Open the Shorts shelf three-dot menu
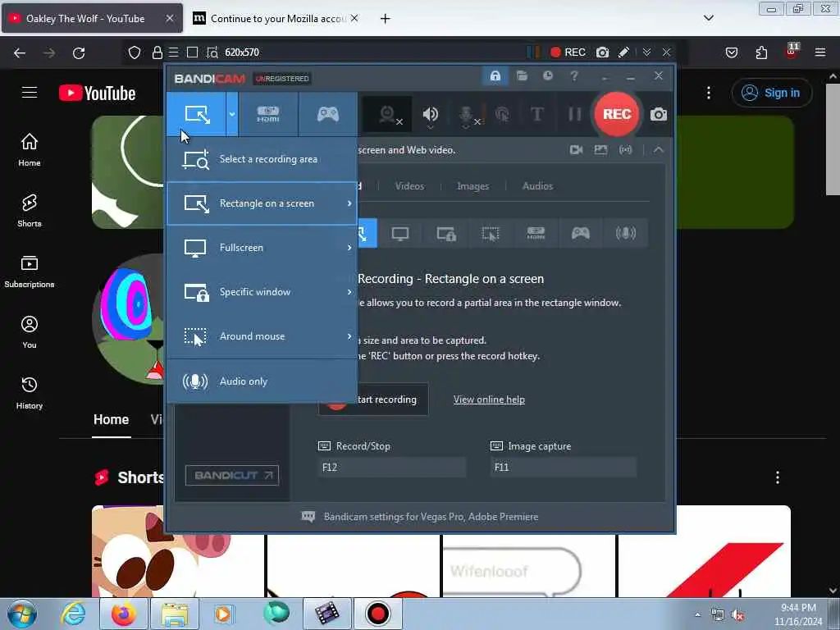Screen dimensions: 840x630 (x=778, y=477)
